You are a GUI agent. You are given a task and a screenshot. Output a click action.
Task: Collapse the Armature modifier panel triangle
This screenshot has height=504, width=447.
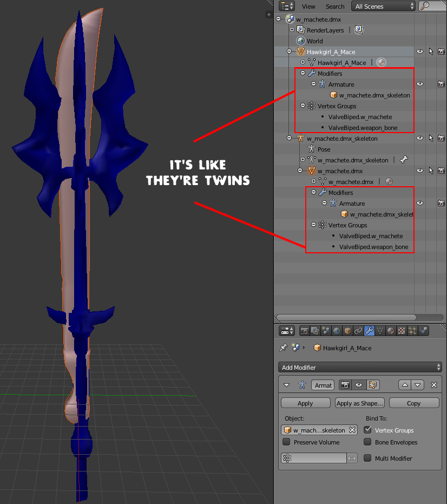coord(287,385)
